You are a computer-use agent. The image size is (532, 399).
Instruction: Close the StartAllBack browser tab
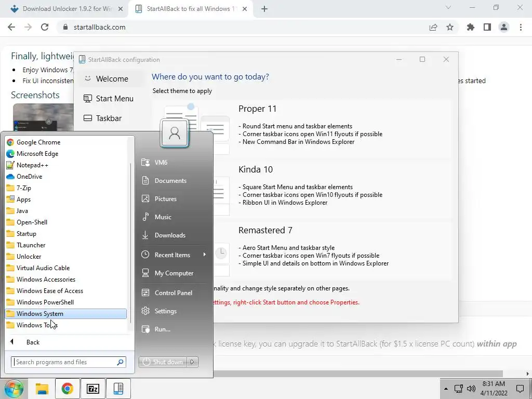(245, 9)
